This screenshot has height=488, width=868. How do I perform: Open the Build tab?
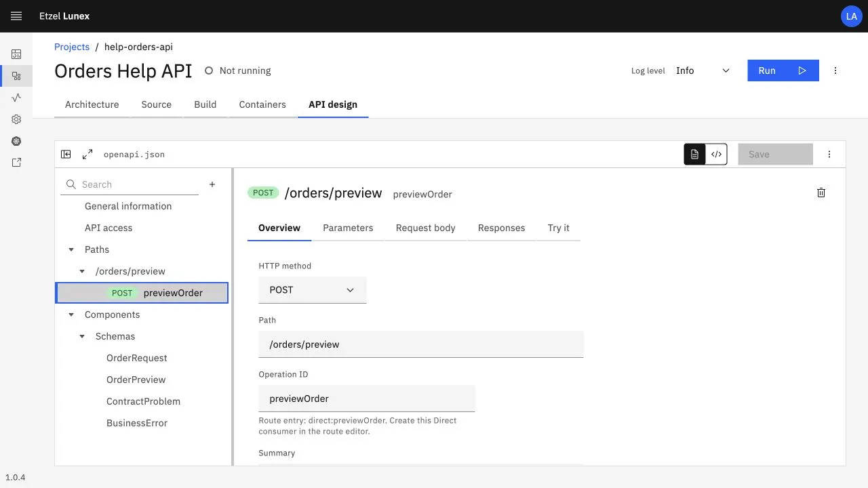coord(205,104)
